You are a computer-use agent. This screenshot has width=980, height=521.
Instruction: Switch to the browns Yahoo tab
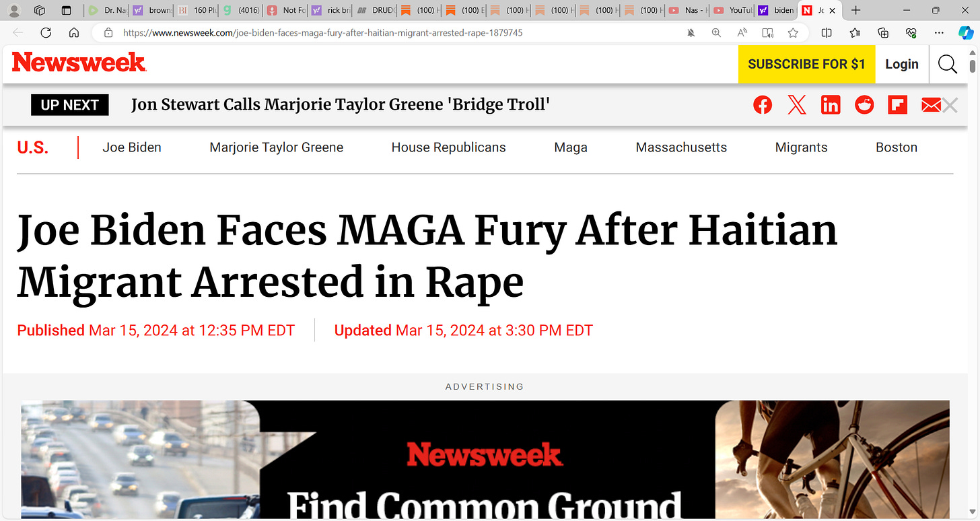click(152, 10)
